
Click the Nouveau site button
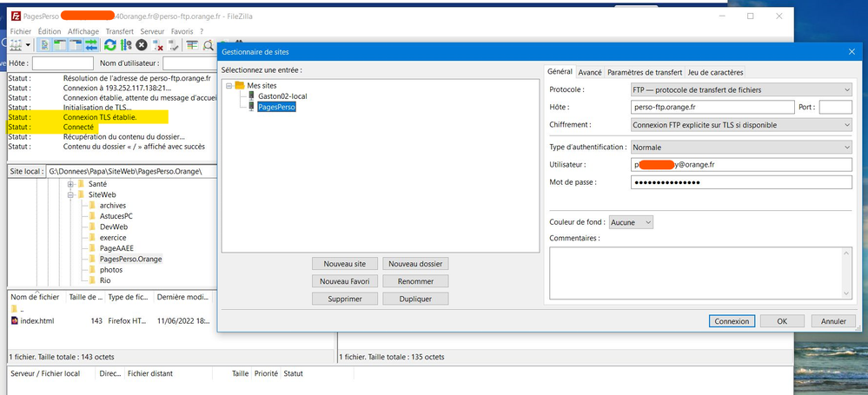[x=344, y=264]
